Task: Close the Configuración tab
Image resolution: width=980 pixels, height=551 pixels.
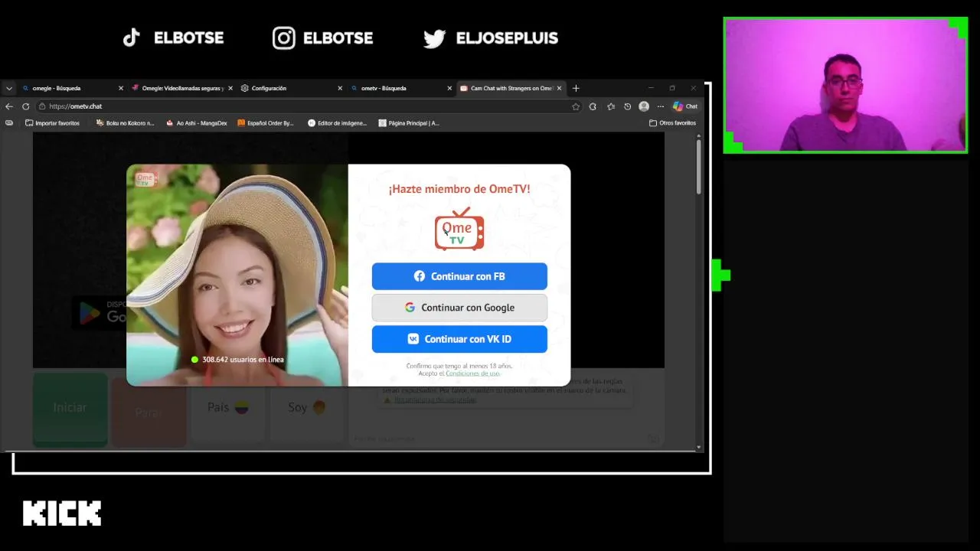Action: [x=340, y=88]
